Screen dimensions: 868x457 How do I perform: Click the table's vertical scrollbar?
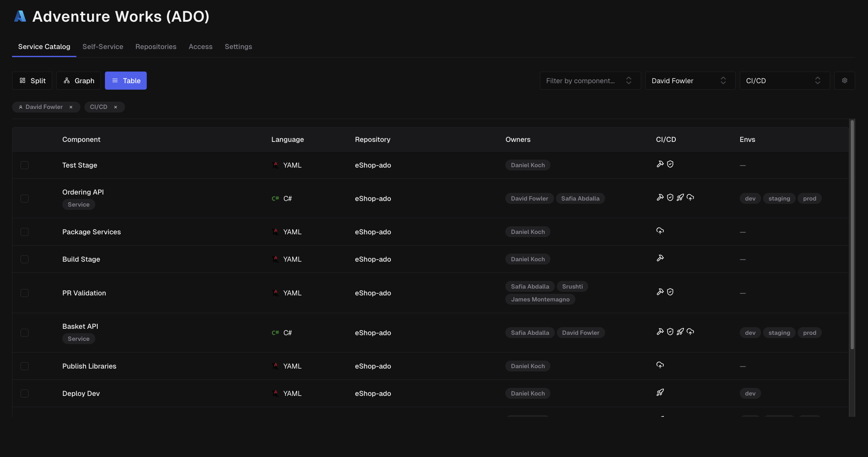[852, 235]
